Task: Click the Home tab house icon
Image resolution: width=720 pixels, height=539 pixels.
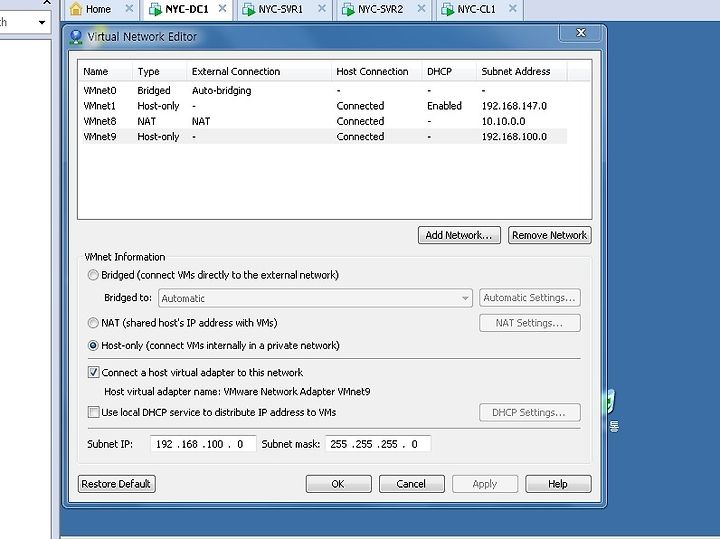Action: coord(76,9)
